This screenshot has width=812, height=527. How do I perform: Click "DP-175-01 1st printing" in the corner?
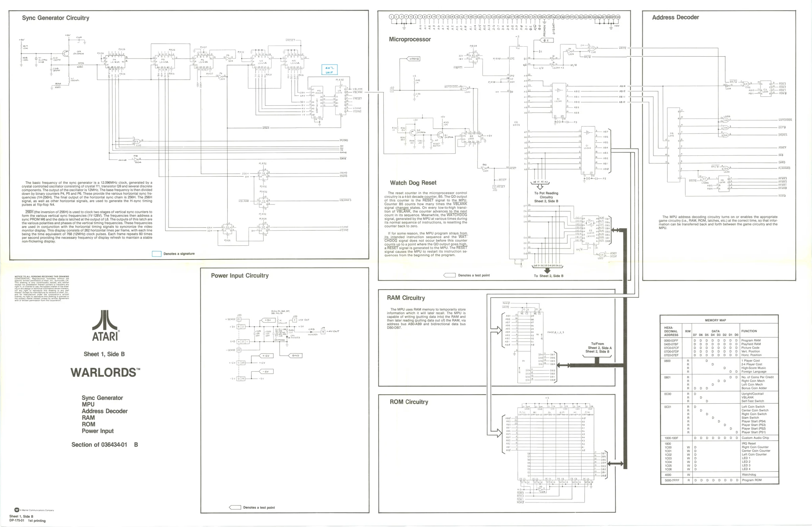coord(27,521)
